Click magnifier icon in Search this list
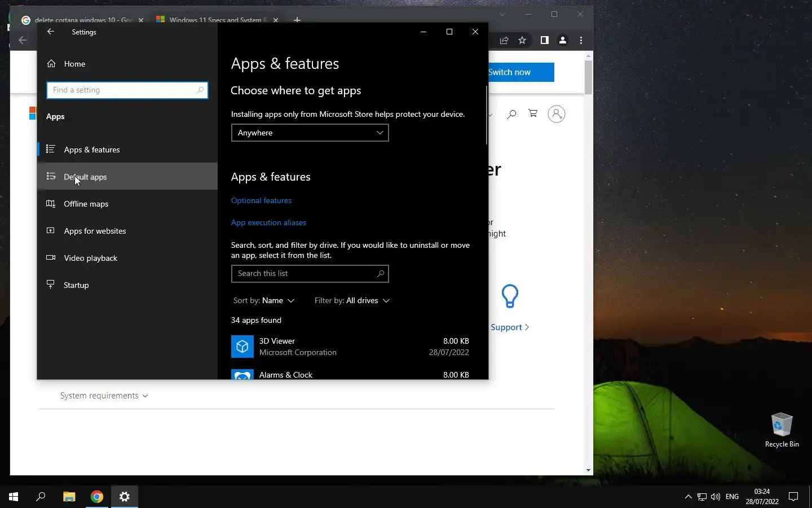This screenshot has height=508, width=812. tap(381, 273)
